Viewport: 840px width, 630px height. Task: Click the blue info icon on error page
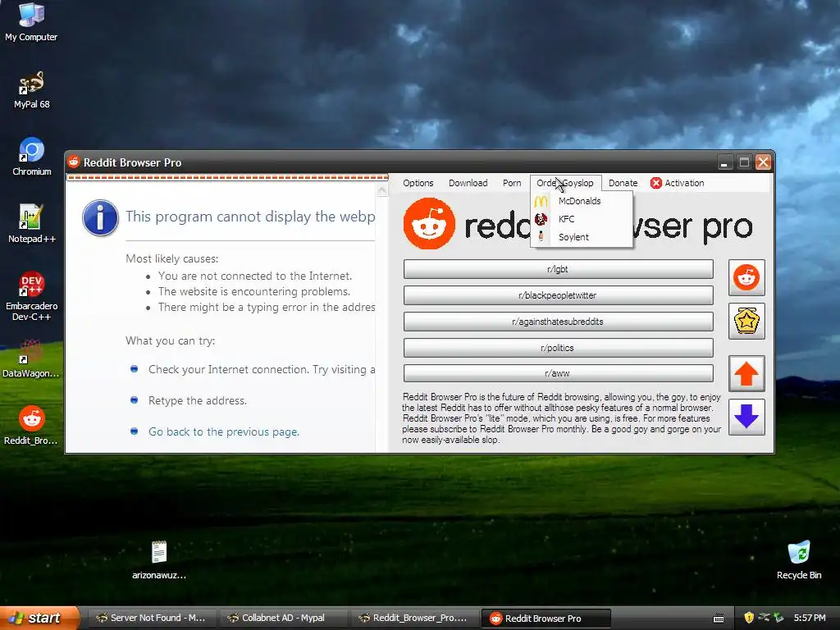point(100,218)
